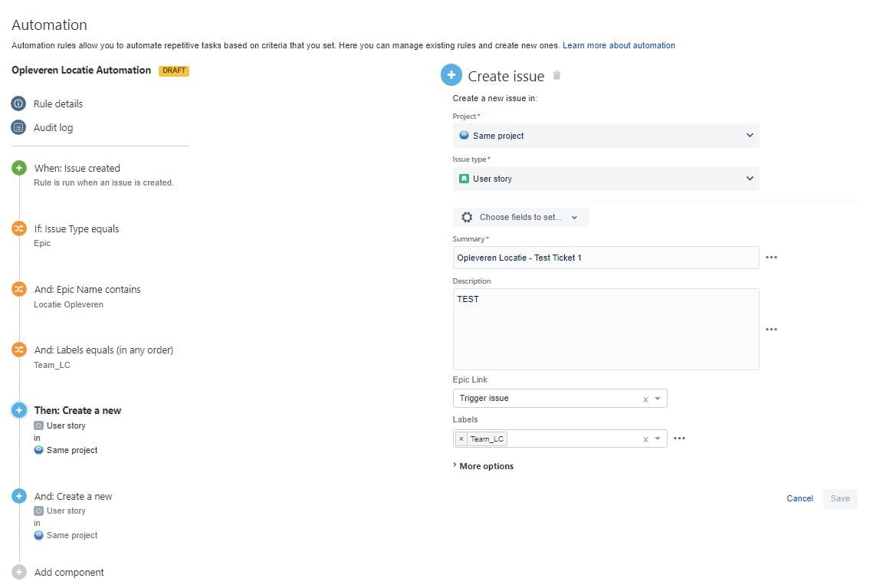Click Add component

[69, 572]
